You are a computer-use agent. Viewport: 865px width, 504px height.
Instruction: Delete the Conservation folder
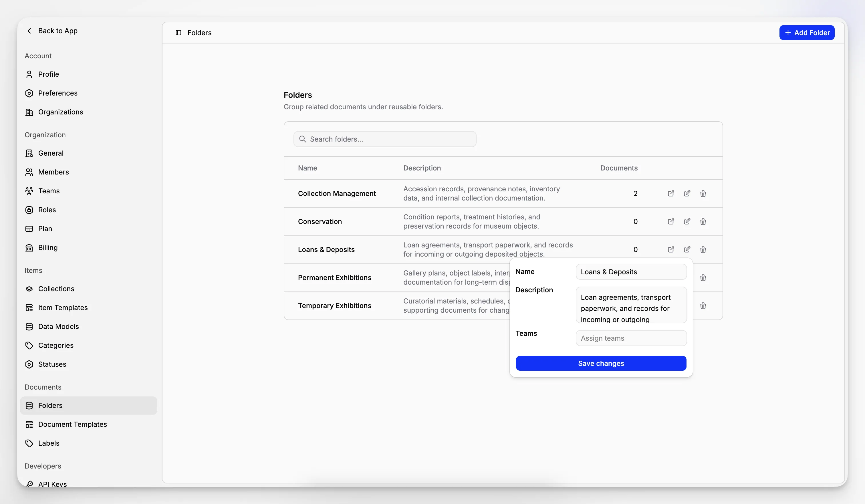click(703, 221)
